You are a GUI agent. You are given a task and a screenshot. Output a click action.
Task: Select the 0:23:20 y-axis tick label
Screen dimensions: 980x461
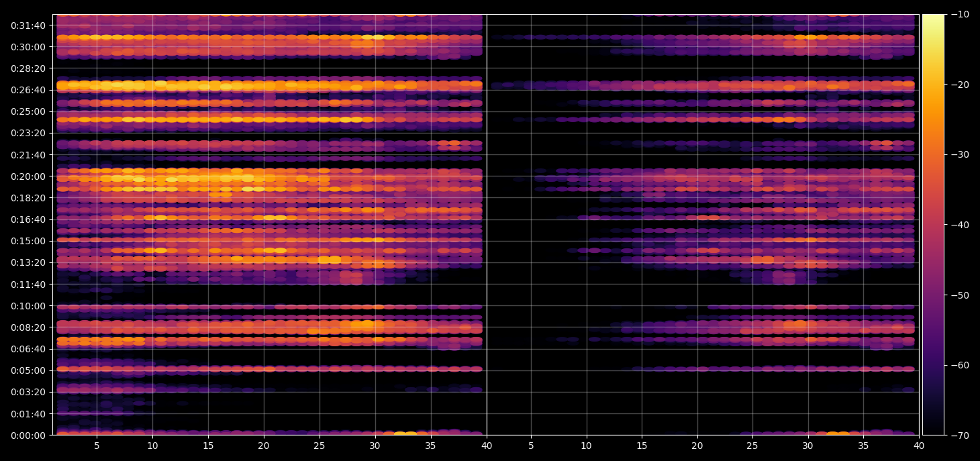(28, 133)
